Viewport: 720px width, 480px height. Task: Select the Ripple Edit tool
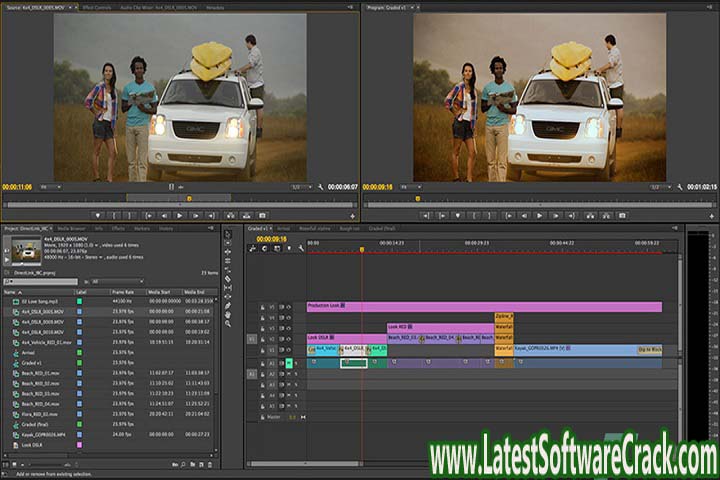pyautogui.click(x=228, y=252)
